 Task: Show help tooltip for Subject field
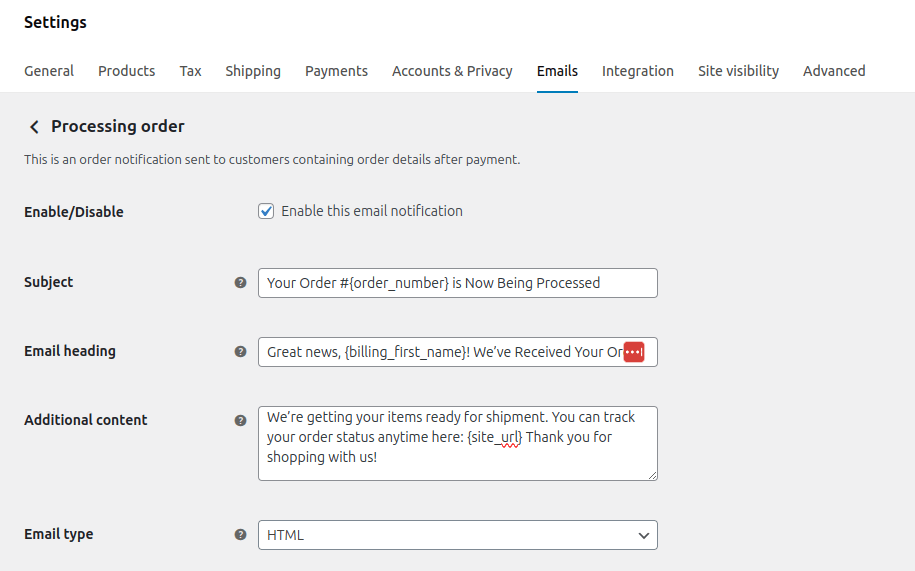[x=240, y=283]
